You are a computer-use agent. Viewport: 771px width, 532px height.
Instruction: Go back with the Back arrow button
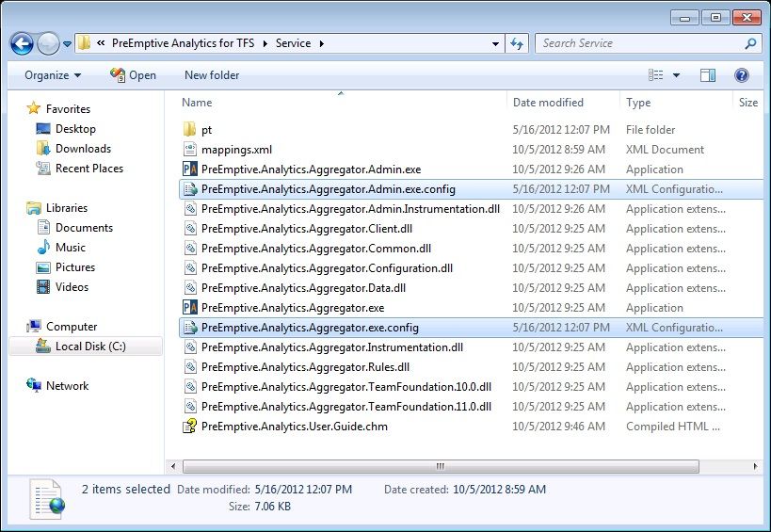pos(23,43)
